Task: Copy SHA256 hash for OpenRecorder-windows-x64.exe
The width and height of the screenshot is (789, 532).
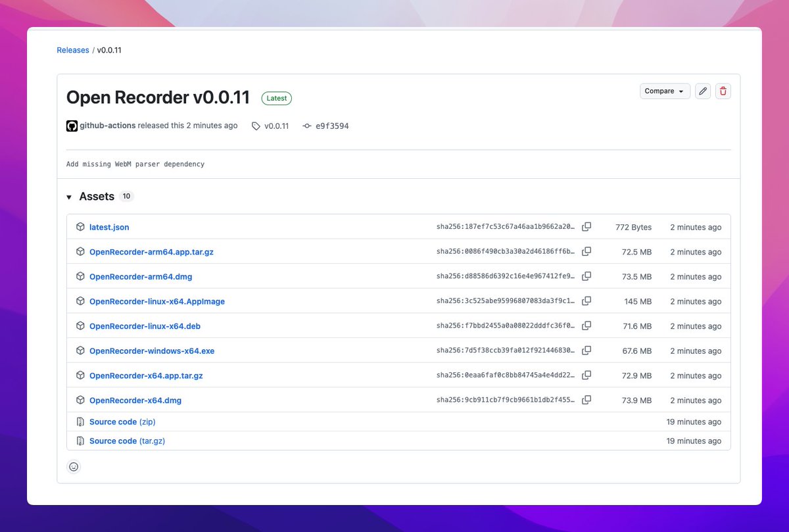Action: point(586,351)
